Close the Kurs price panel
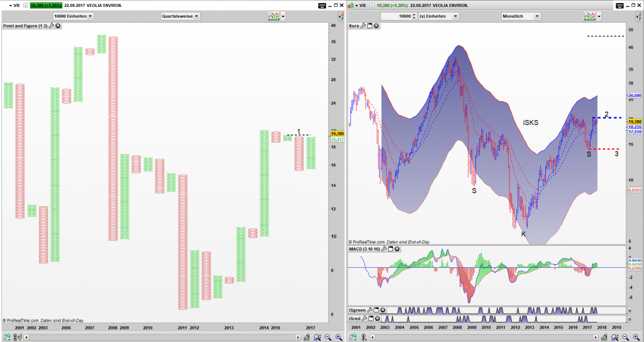Viewport: 644px width, 342px height. click(x=376, y=25)
